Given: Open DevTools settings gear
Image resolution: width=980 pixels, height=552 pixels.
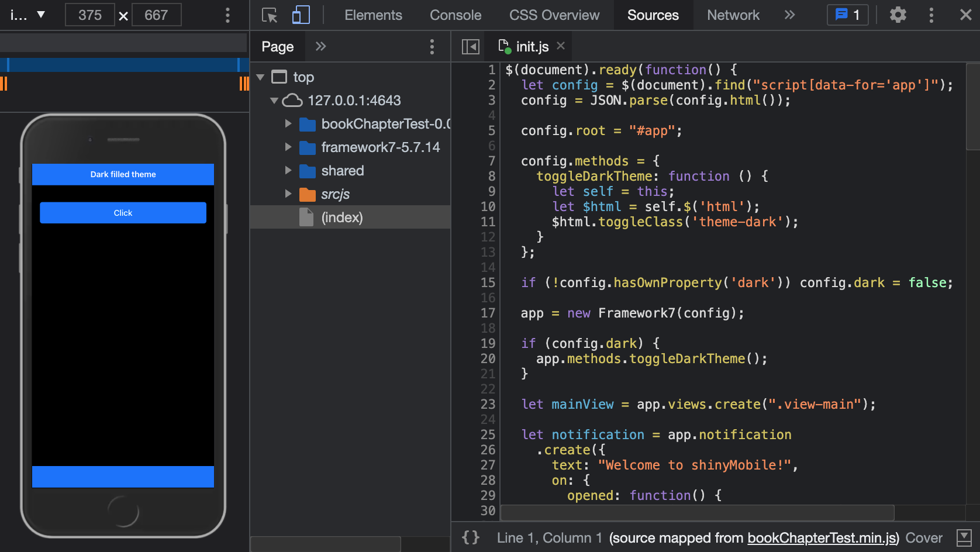Looking at the screenshot, I should [898, 15].
